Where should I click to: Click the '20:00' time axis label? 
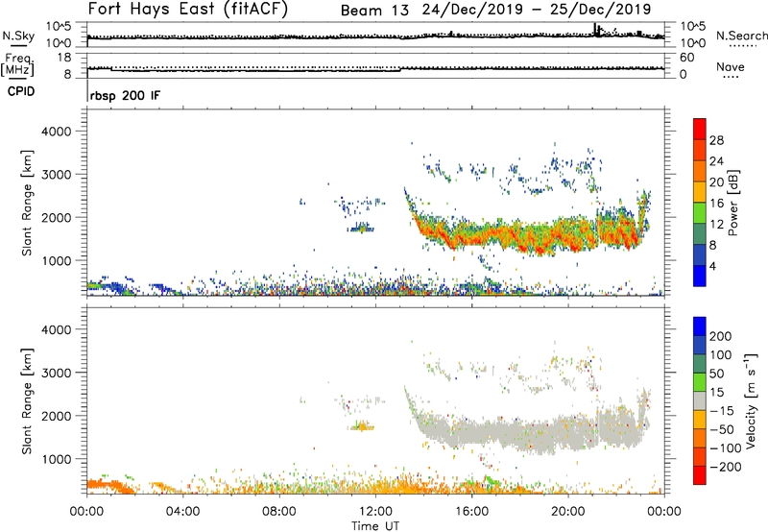568,511
